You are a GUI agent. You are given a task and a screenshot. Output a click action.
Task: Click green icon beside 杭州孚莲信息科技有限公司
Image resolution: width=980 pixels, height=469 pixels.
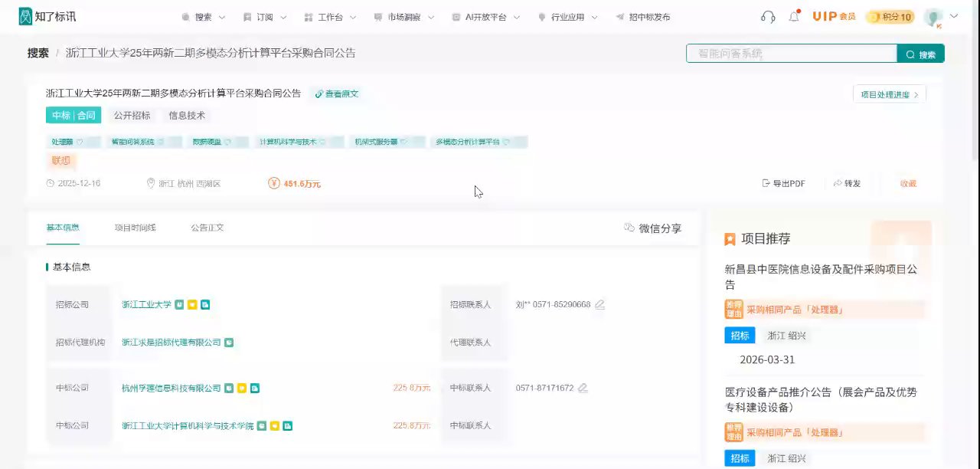[229, 389]
